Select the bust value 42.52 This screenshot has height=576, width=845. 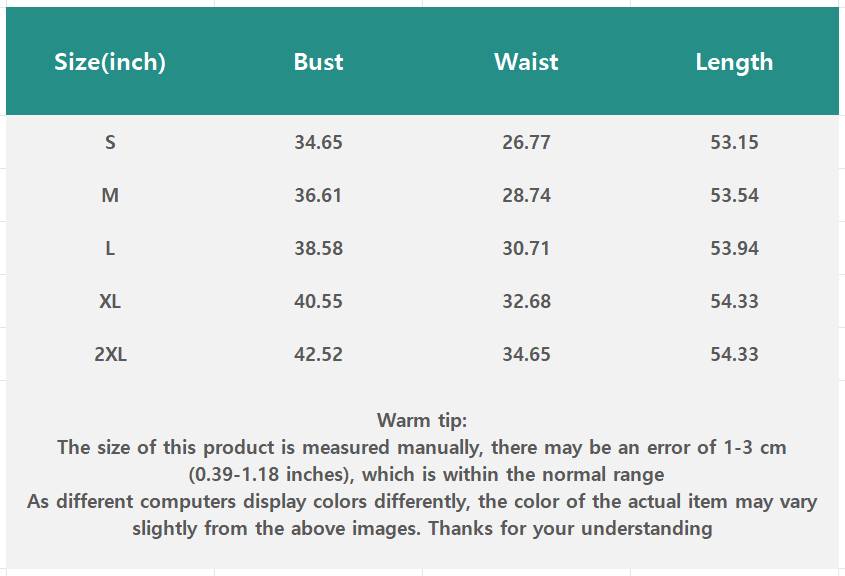(x=318, y=354)
